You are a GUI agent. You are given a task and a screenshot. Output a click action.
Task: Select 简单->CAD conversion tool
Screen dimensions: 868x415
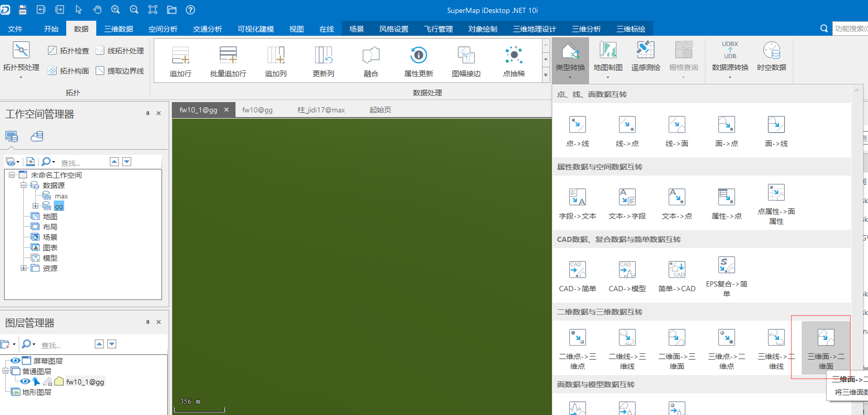(676, 276)
